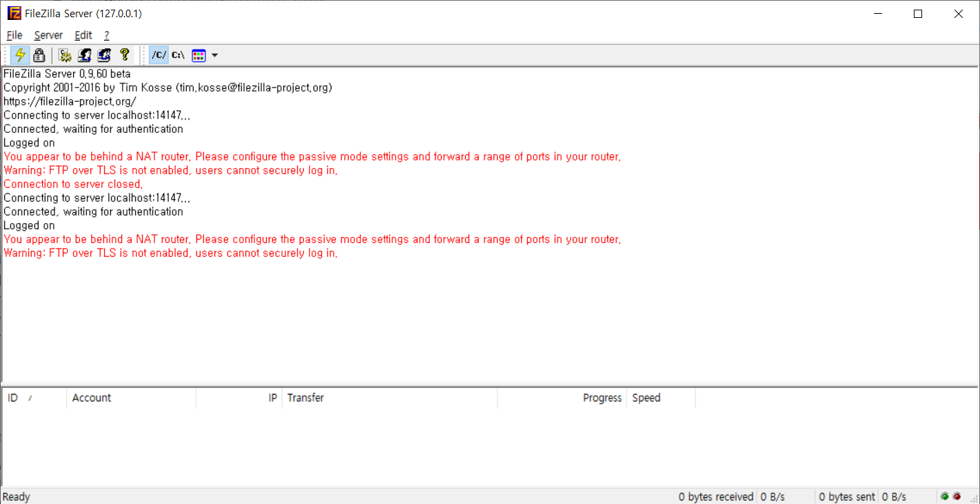980x504 pixels.
Task: Expand the arrow next to colored grid icon
Action: (x=214, y=55)
